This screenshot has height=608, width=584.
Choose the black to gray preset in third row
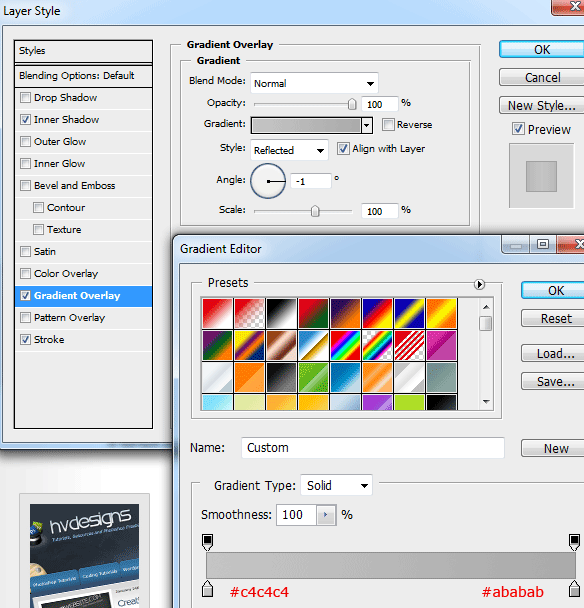click(282, 378)
